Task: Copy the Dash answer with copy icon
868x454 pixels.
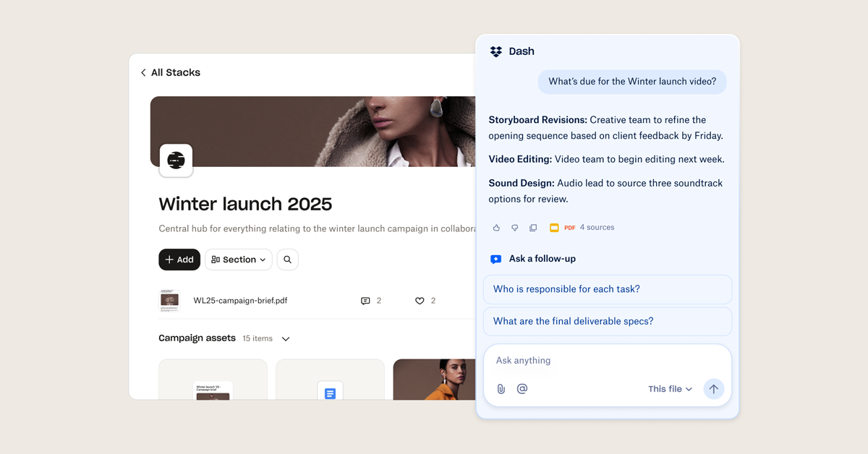Action: pyautogui.click(x=533, y=228)
